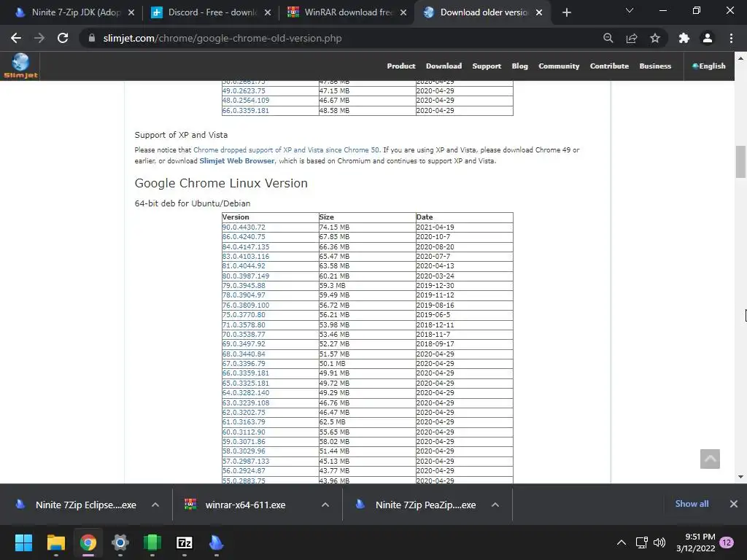Open the Ninite taskbar icon
Screen dimensions: 747x560
pyautogui.click(x=216, y=542)
